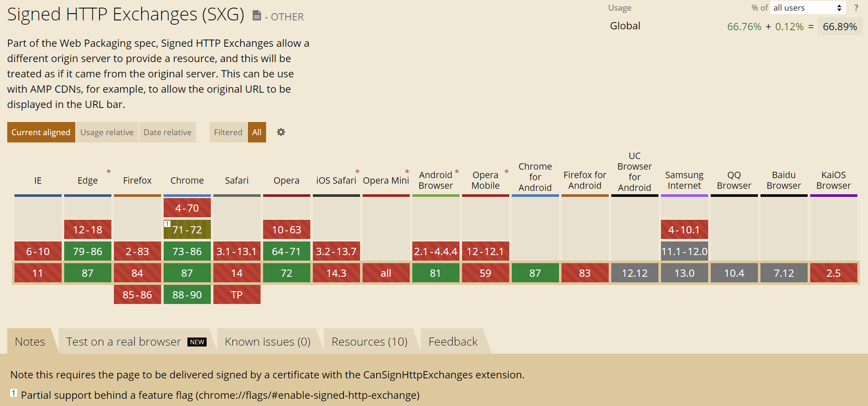Select the Chrome 87 support cell
868x406 pixels.
(x=187, y=273)
